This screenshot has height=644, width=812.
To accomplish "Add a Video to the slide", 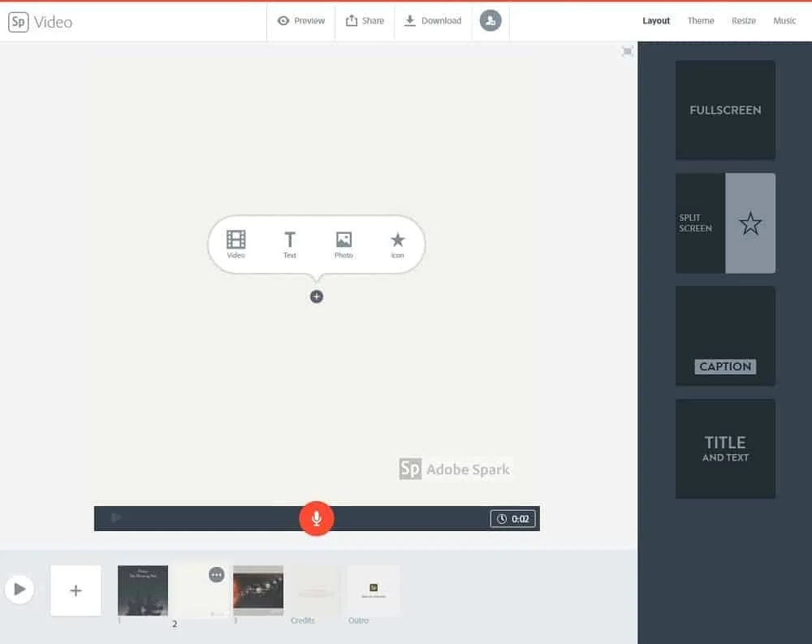I will 235,244.
